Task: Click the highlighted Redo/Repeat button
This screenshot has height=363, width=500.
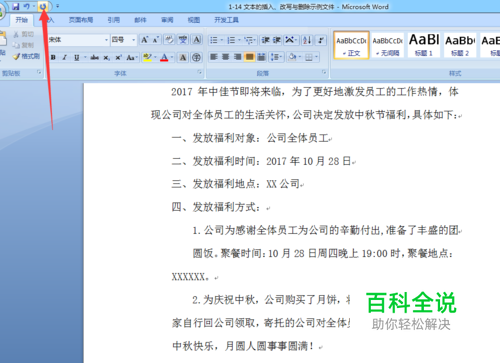Action: (43, 6)
